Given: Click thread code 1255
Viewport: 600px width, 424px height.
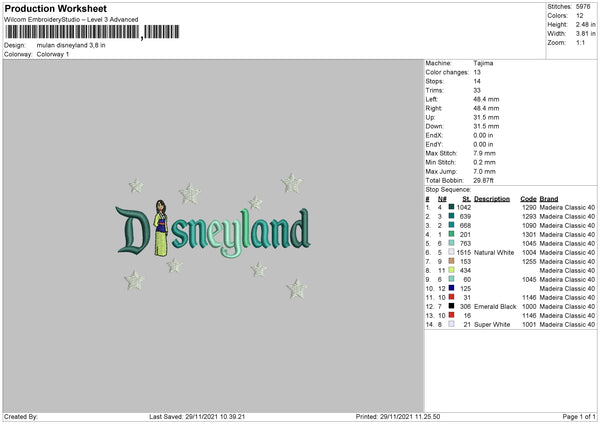Looking at the screenshot, I should tap(529, 261).
